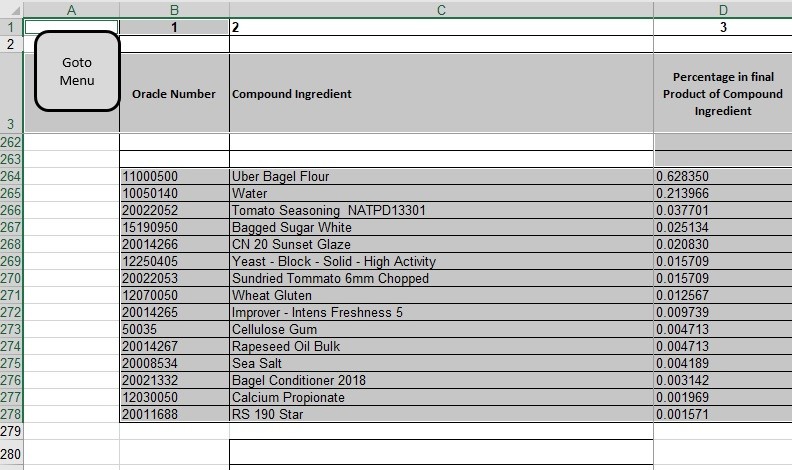792x470 pixels.
Task: Click cell D1 containing 3
Action: coord(723,27)
